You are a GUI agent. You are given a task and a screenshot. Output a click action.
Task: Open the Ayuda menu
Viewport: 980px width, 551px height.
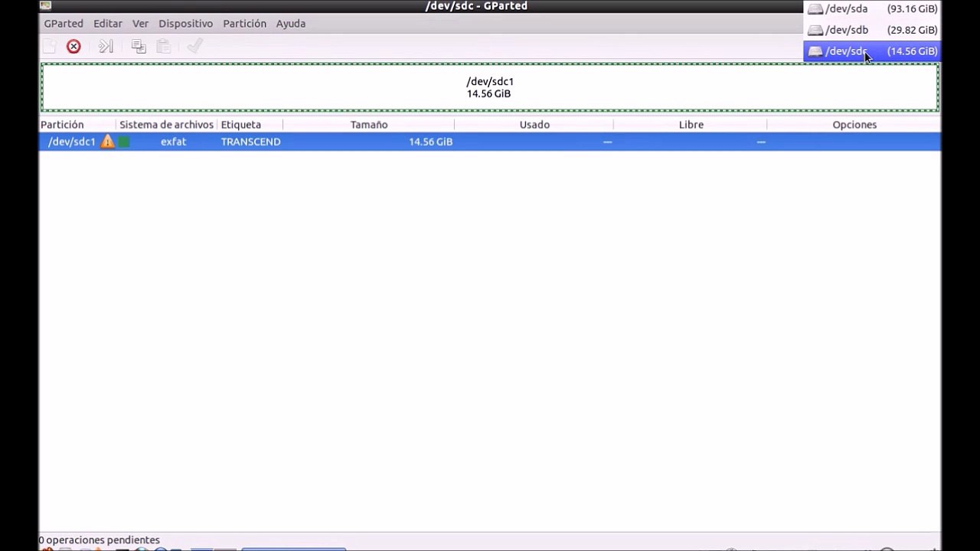291,24
